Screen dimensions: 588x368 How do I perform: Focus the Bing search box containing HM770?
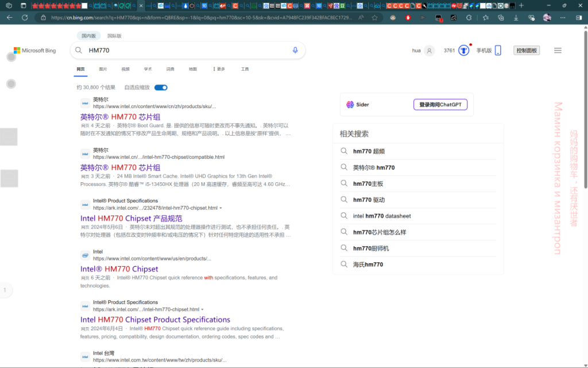click(x=188, y=51)
